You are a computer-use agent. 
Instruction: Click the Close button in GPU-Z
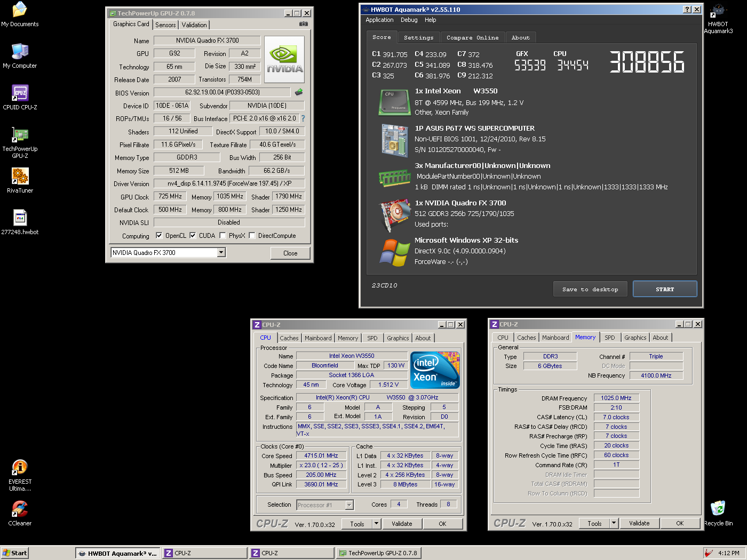pos(290,253)
